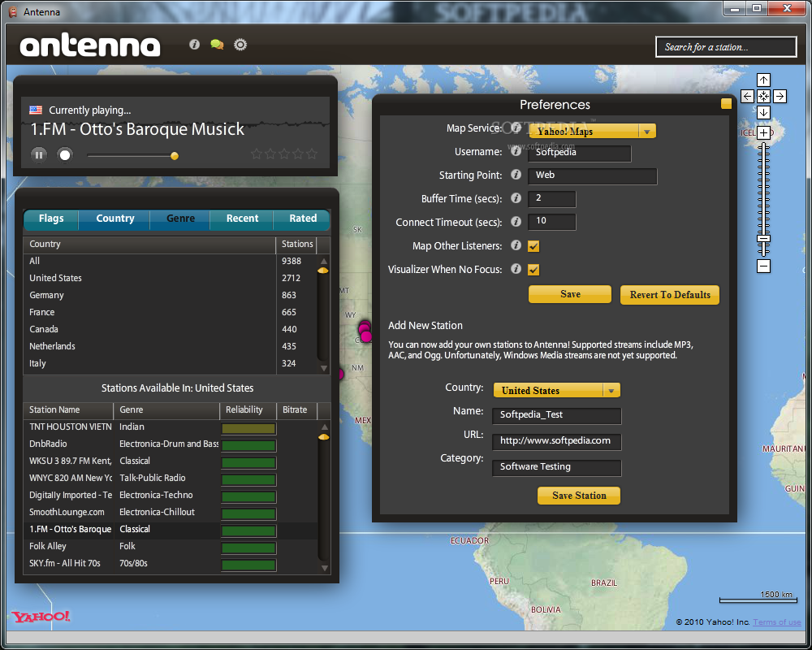Zoom in map with plus button

click(763, 132)
